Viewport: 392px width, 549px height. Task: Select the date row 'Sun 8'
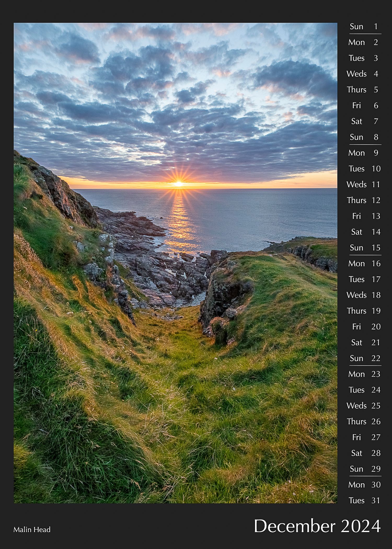coord(364,137)
